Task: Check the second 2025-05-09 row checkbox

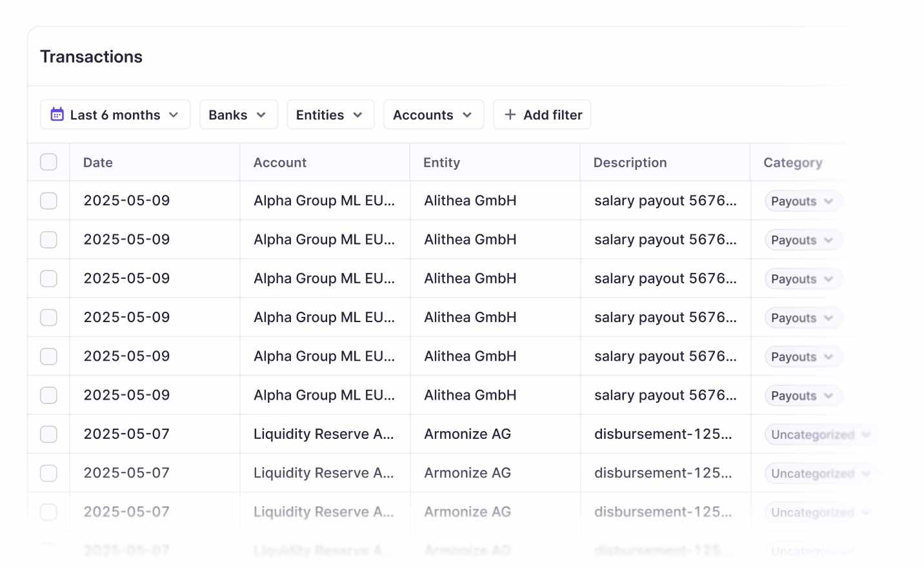Action: 48,239
